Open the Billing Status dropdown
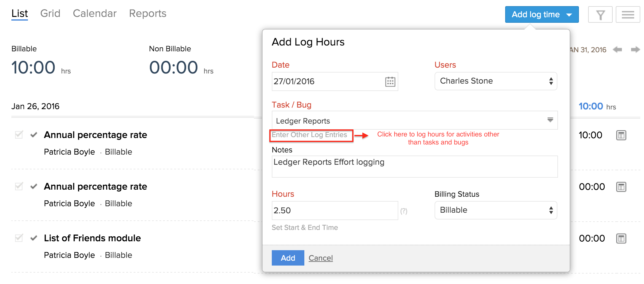The width and height of the screenshot is (644, 284). click(496, 210)
